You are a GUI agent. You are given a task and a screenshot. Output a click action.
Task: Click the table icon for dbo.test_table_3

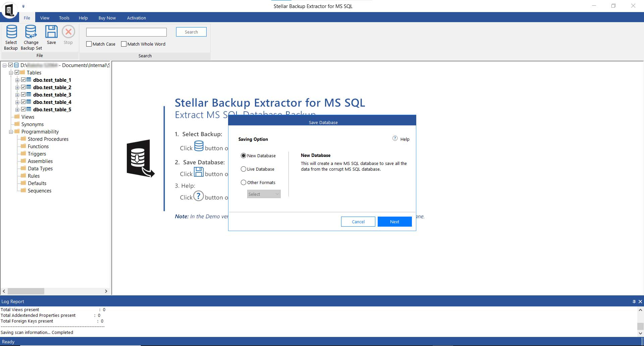pos(29,95)
